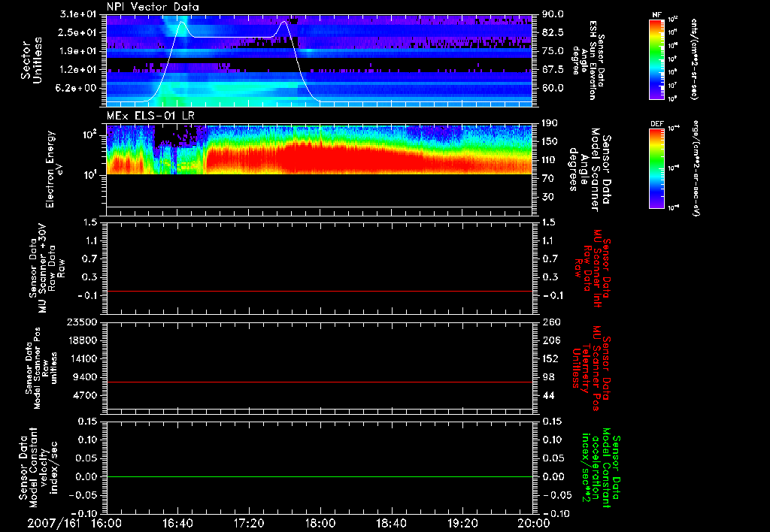Click the "18:00" time tick label

(x=320, y=523)
